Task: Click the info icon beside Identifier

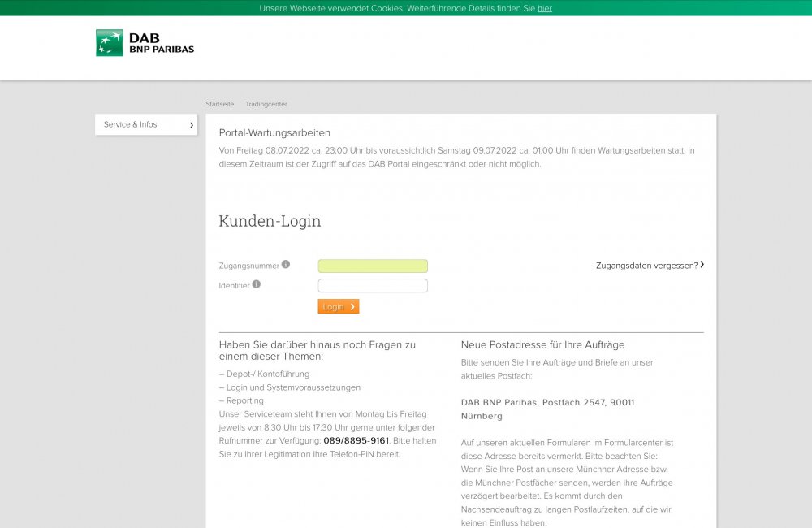Action: pos(257,284)
